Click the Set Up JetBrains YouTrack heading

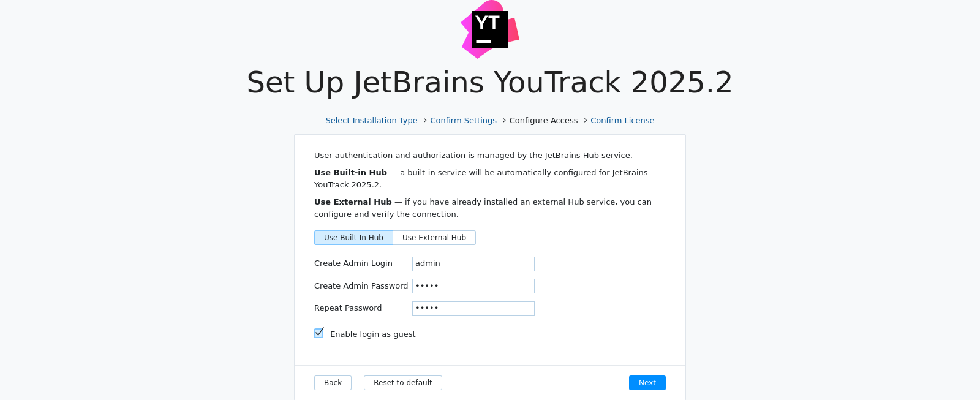point(489,83)
